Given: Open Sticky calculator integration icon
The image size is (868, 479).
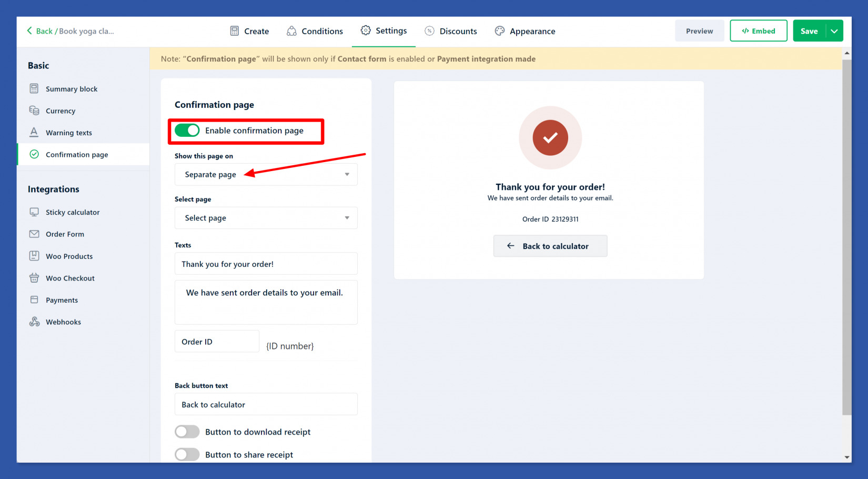Looking at the screenshot, I should click(34, 212).
